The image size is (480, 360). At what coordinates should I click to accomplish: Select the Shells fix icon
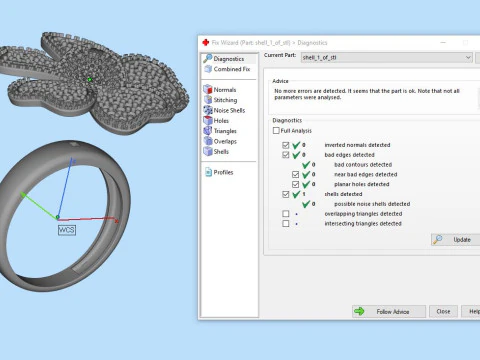point(208,151)
